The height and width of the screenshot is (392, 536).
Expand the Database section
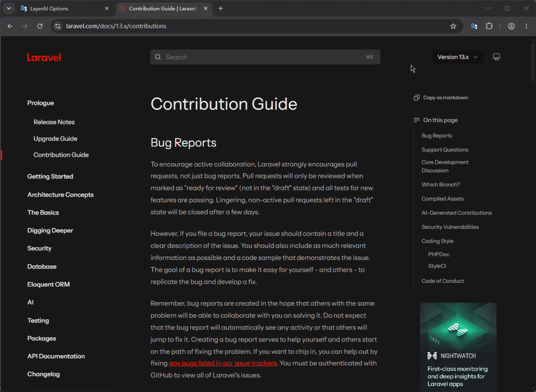(42, 266)
